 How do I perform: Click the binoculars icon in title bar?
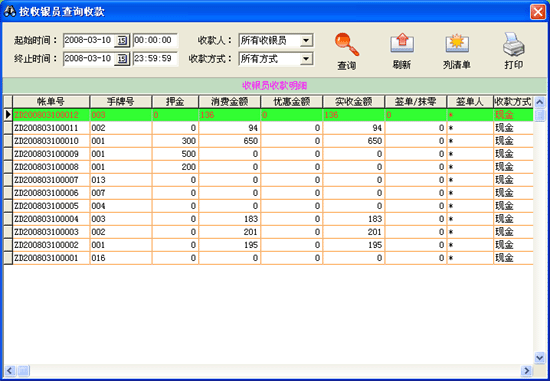[9, 12]
